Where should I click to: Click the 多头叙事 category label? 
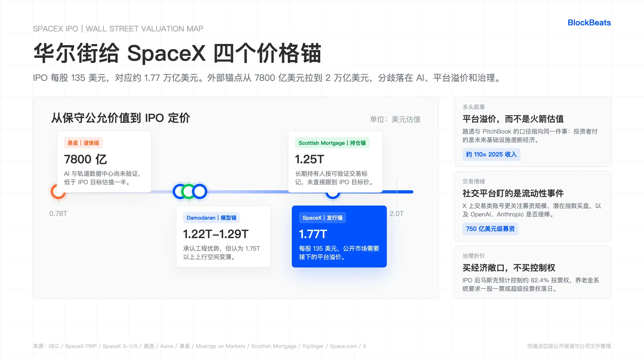[474, 107]
